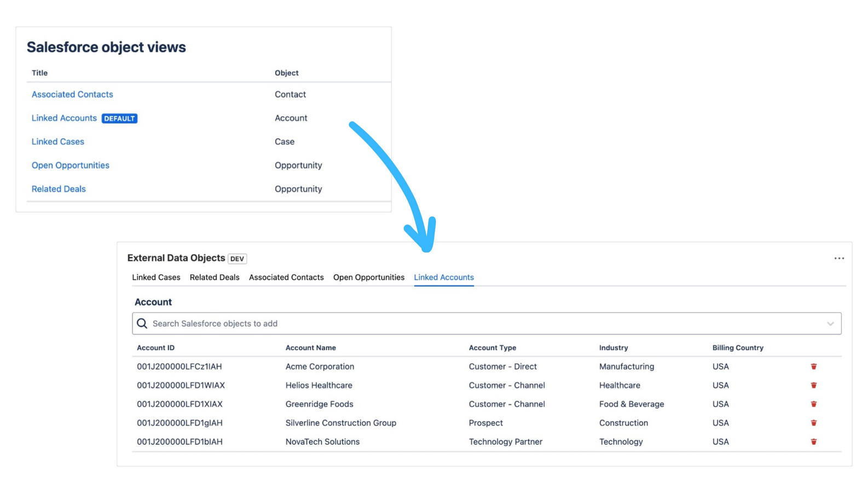868x493 pixels.
Task: Click the Technology Partner account type cell
Action: point(506,442)
